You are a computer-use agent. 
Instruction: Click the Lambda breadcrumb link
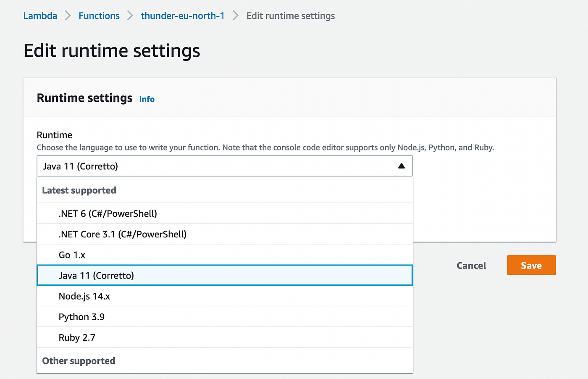click(x=40, y=16)
